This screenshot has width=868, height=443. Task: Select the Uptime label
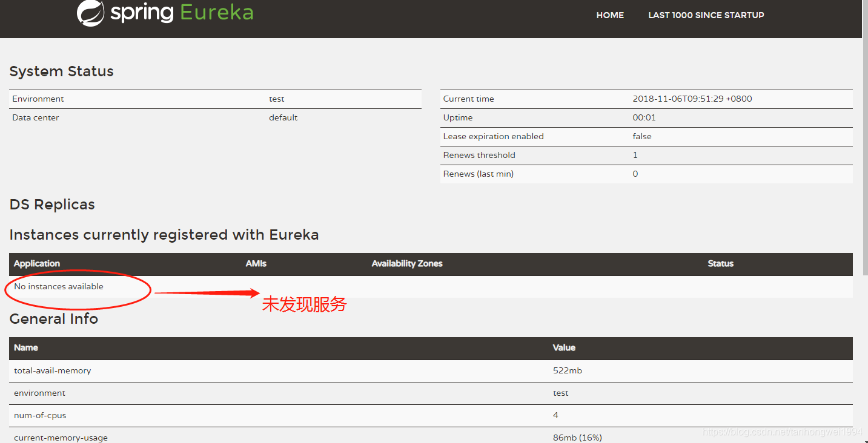coord(458,117)
